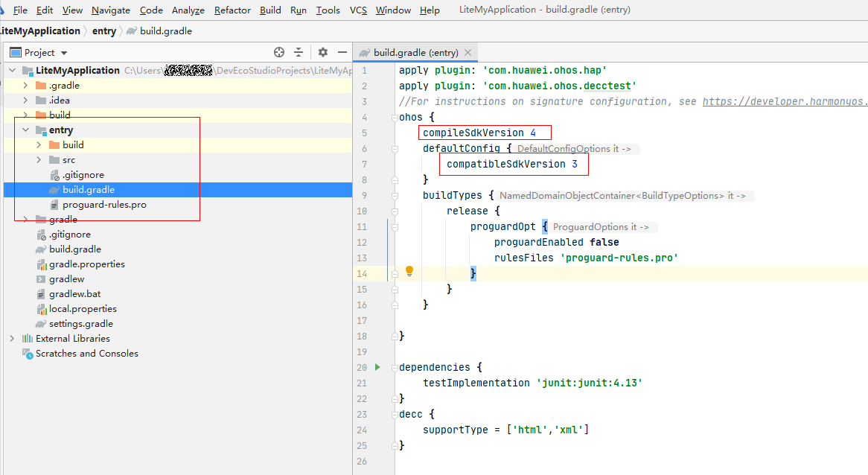The image size is (868, 475).
Task: Open the Edit menu
Action: pyautogui.click(x=44, y=10)
